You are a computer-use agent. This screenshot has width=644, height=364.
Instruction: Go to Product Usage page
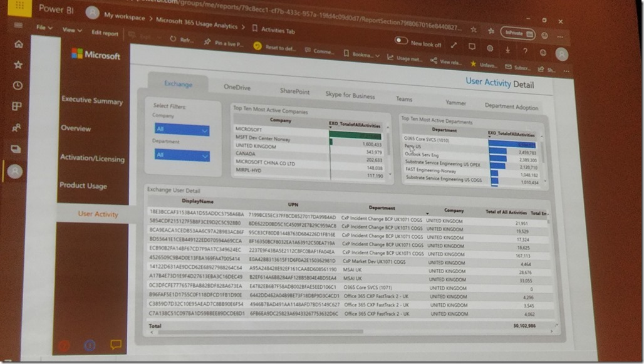[x=83, y=185]
